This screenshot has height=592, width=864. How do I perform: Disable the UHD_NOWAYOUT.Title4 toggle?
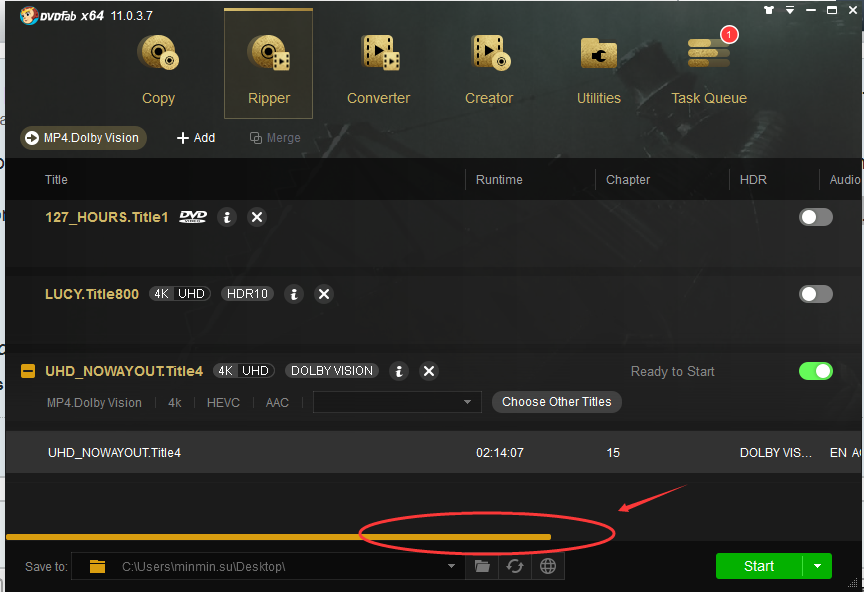(816, 371)
